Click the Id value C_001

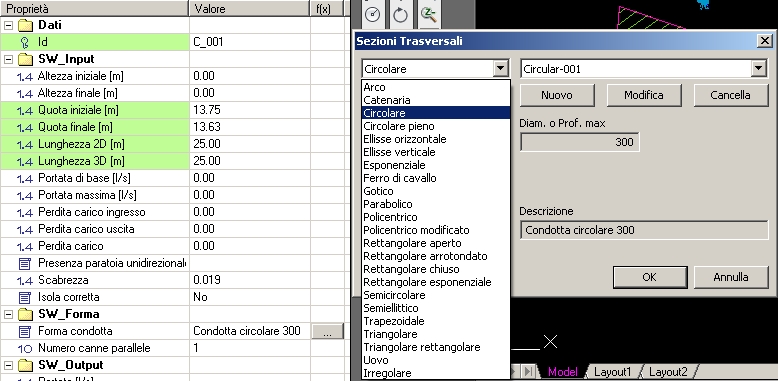(250, 42)
